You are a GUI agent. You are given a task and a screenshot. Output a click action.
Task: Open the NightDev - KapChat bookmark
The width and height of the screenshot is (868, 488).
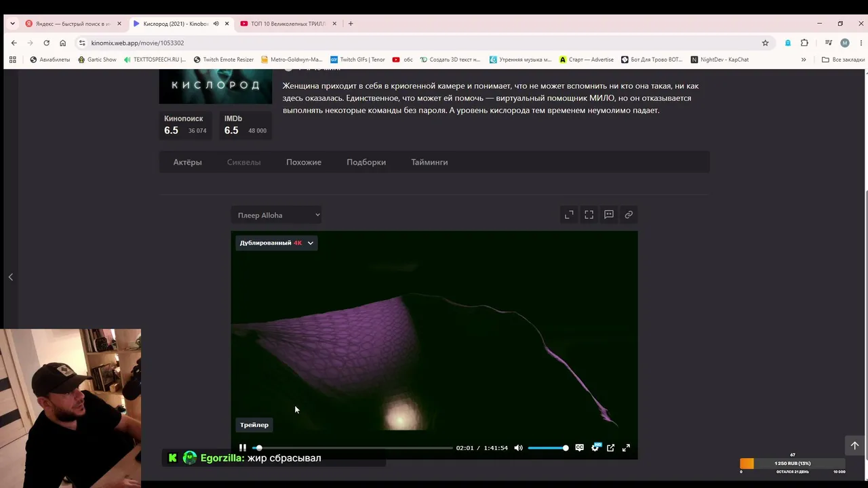[719, 60]
